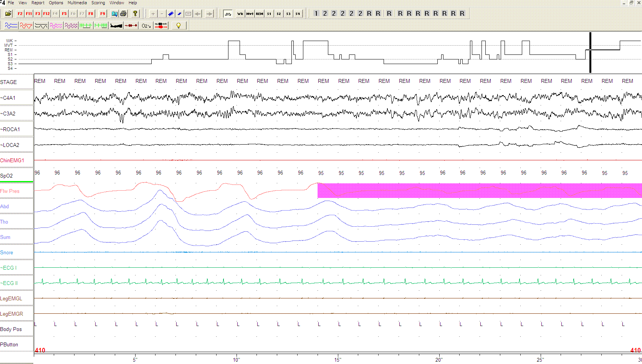Click the red F3 toolbar button
The width and height of the screenshot is (642, 364).
point(38,14)
